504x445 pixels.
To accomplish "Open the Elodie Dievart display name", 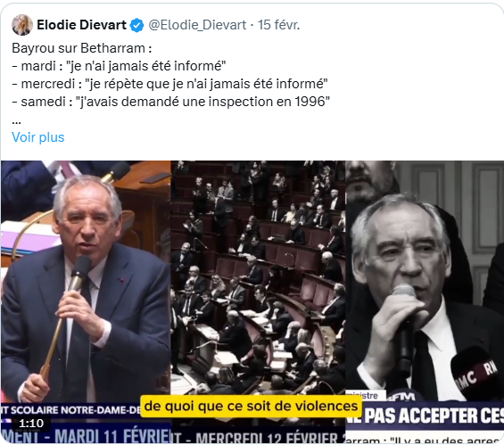I will click(82, 25).
